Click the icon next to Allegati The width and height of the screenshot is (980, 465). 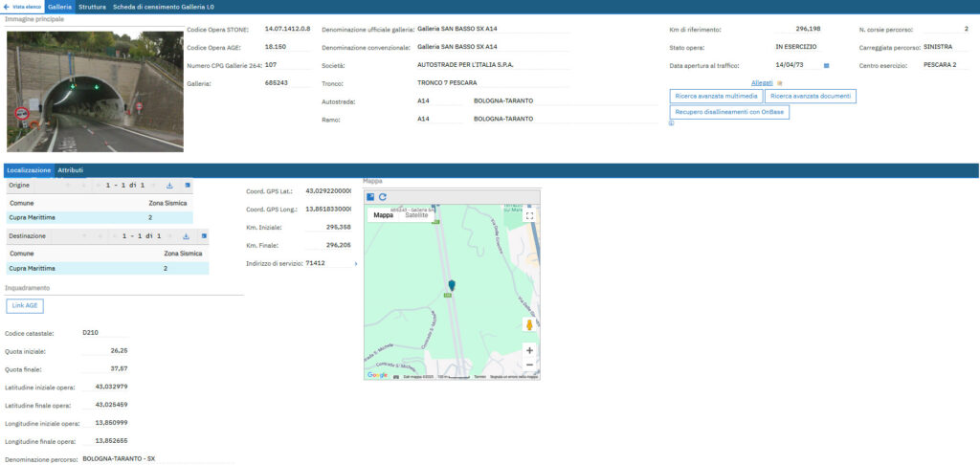click(x=779, y=82)
